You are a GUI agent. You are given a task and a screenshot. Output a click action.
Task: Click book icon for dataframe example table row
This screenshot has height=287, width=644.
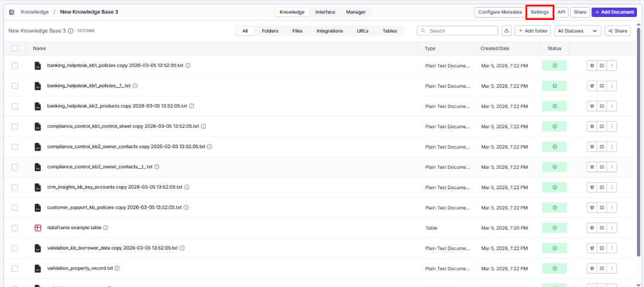(x=602, y=227)
